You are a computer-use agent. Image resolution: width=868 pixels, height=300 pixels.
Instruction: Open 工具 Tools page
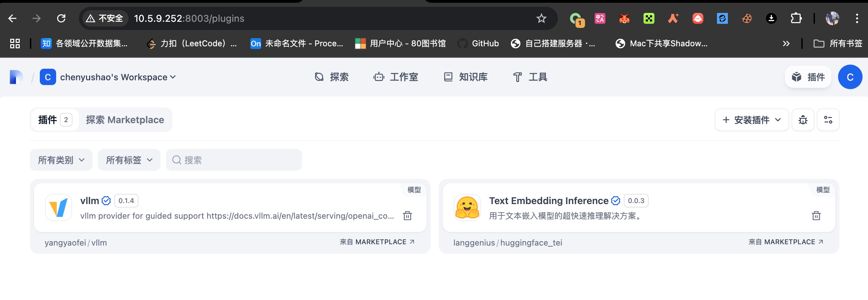(530, 77)
